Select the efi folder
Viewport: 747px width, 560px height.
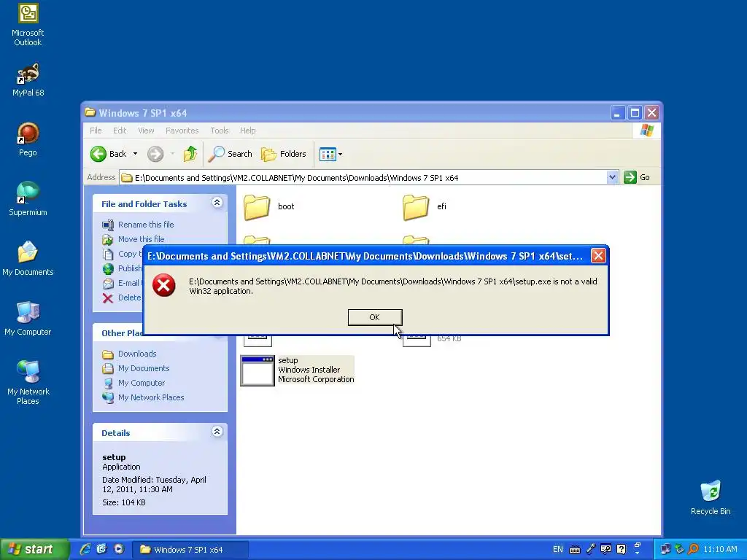425,206
